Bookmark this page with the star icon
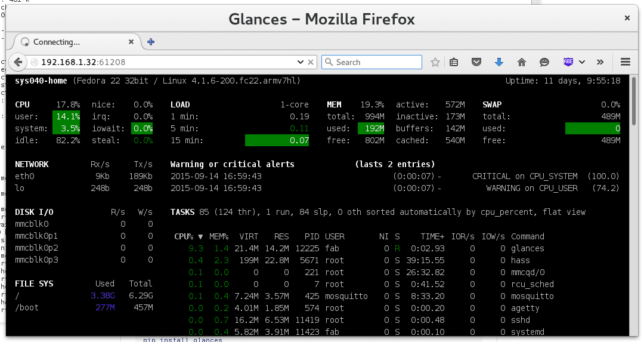Image resolution: width=644 pixels, height=342 pixels. coord(435,62)
